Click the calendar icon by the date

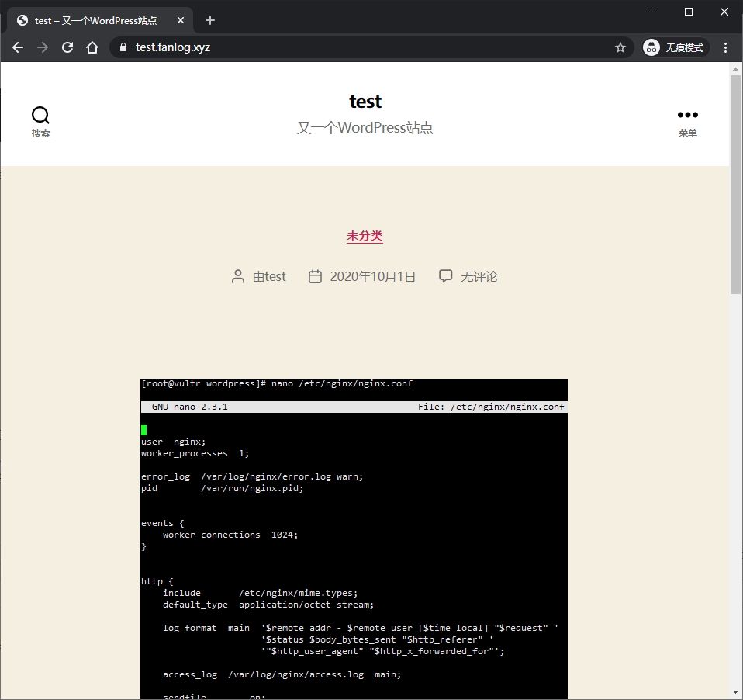coord(315,276)
